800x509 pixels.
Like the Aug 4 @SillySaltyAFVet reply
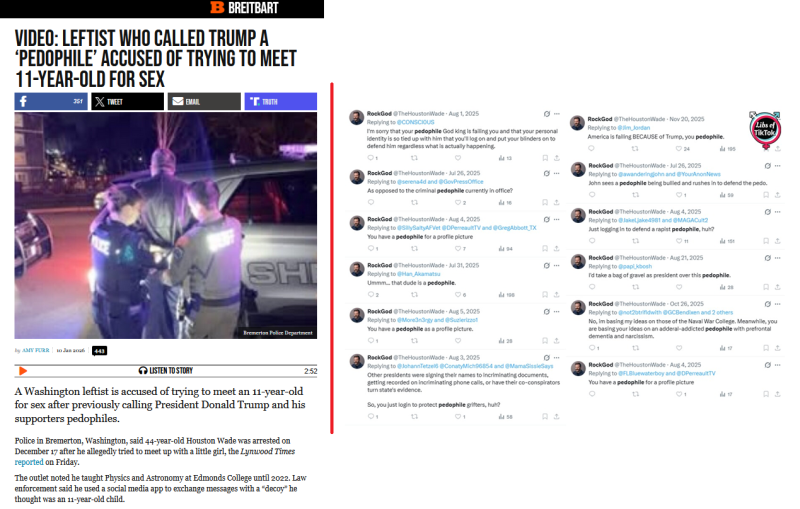(x=458, y=248)
